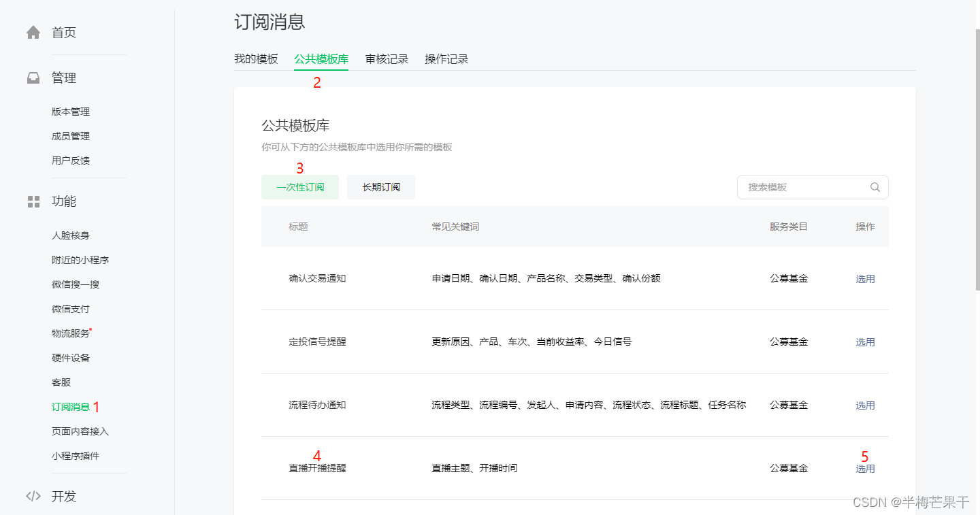980x515 pixels.
Task: Open the 开发 sidebar section
Action: [x=64, y=496]
